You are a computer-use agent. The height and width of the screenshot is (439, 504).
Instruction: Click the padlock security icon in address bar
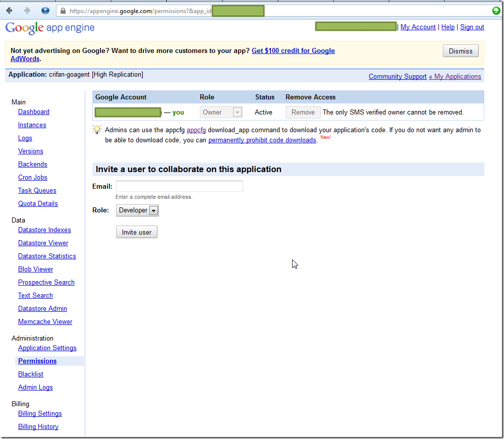(x=63, y=11)
